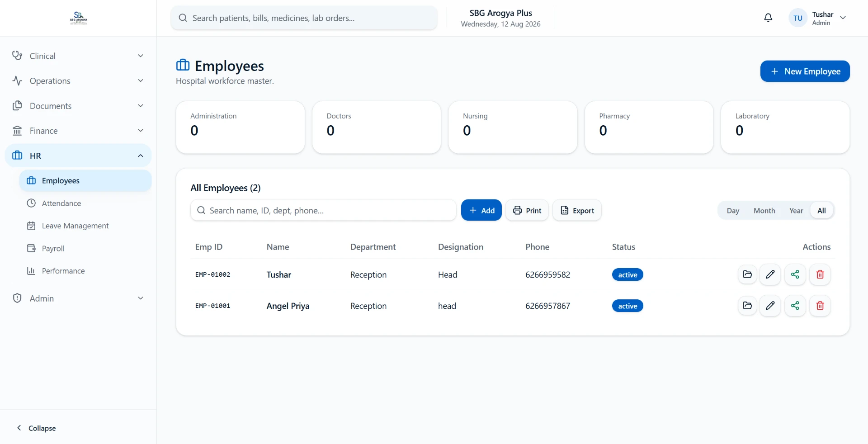Share Tushar employee record
The width and height of the screenshot is (868, 444).
pos(795,274)
